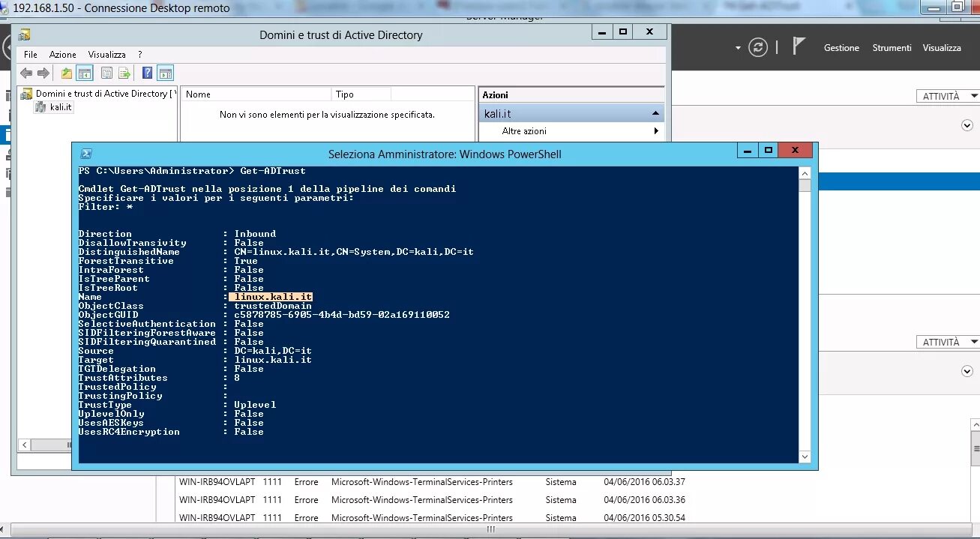Image resolution: width=980 pixels, height=539 pixels.
Task: Open the Visualizza menu in the MMC window
Action: 106,55
